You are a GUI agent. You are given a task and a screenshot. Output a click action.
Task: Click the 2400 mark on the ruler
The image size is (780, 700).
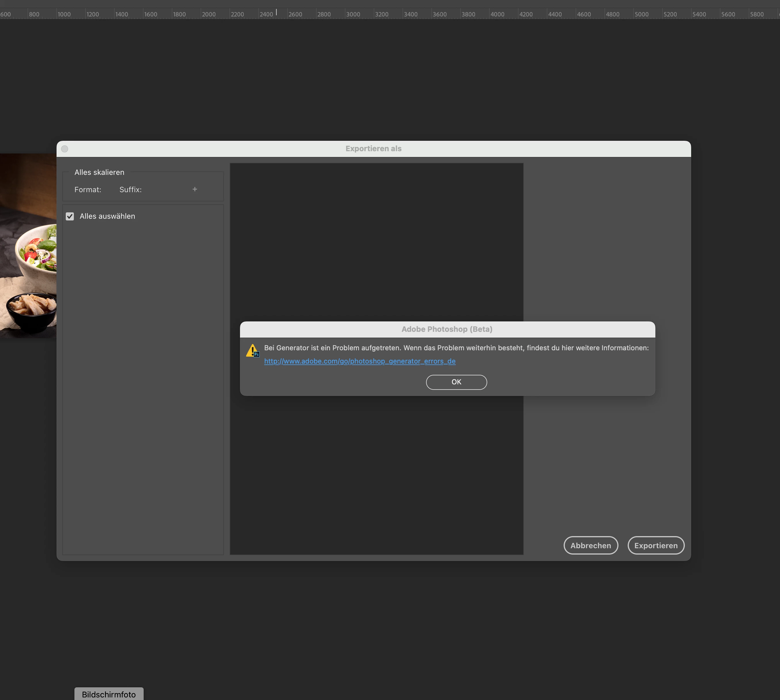click(266, 14)
